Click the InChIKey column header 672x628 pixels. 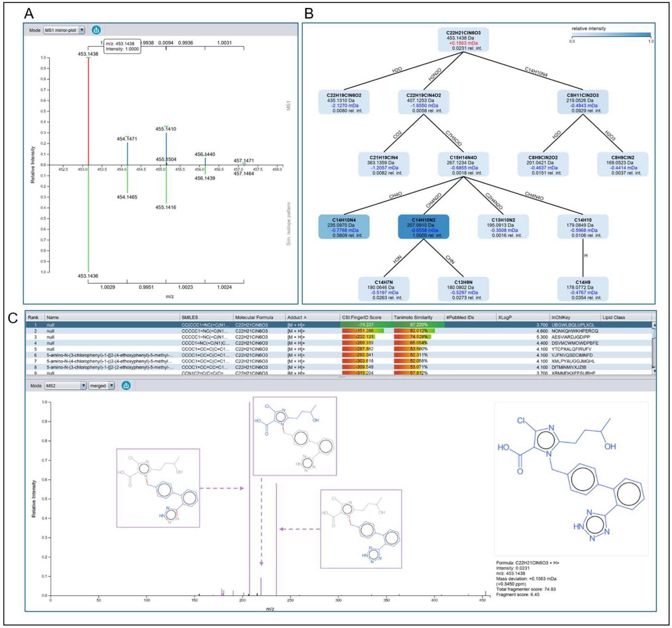(x=561, y=317)
